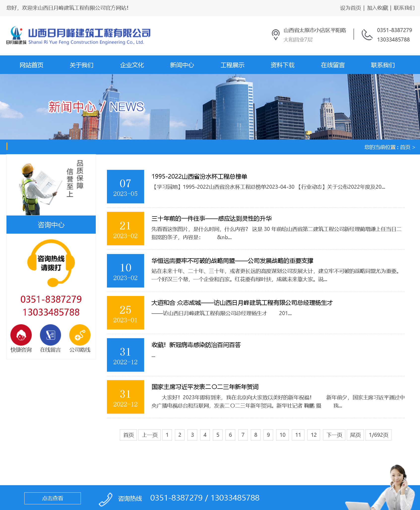Jump to last page using 尾页
Screen dimensions: 420x510
click(355, 435)
